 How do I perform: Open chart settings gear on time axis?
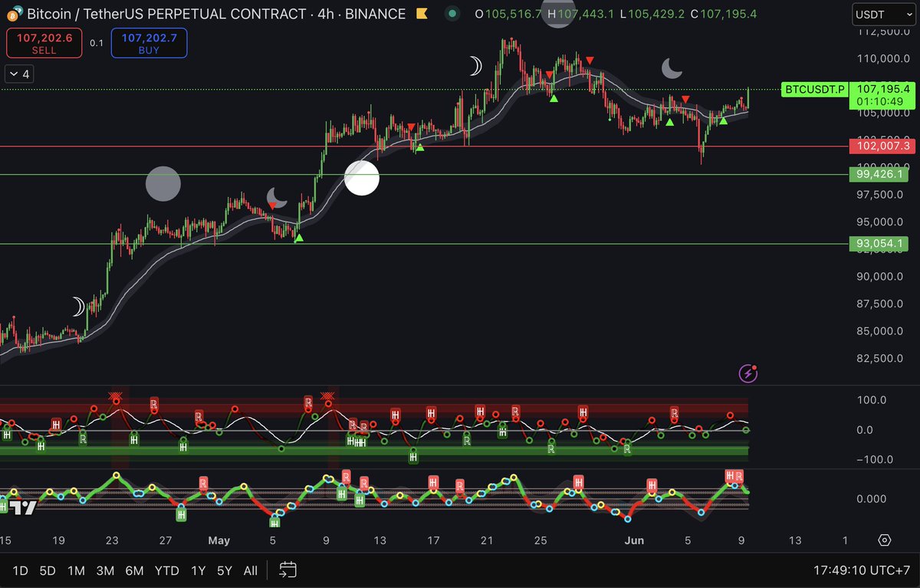(884, 540)
